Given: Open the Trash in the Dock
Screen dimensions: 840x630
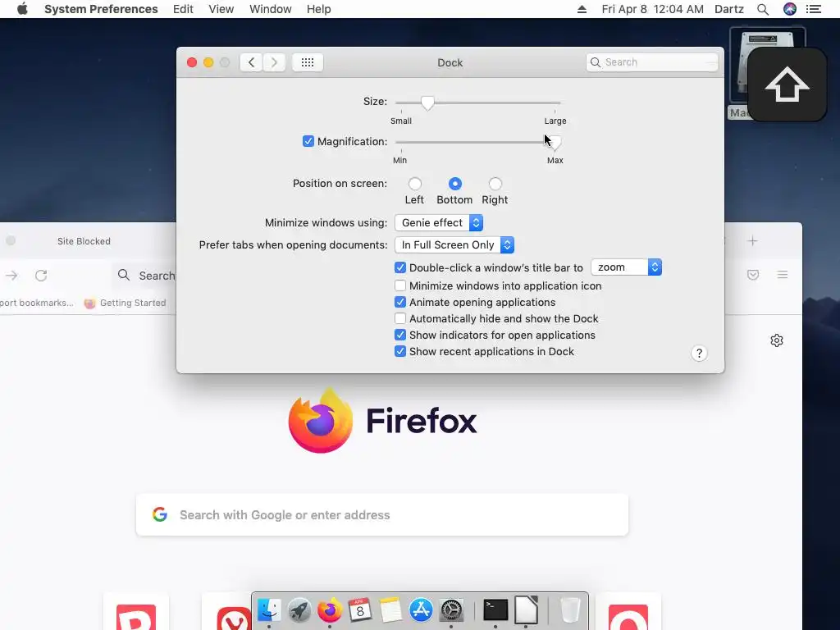Looking at the screenshot, I should pyautogui.click(x=570, y=610).
